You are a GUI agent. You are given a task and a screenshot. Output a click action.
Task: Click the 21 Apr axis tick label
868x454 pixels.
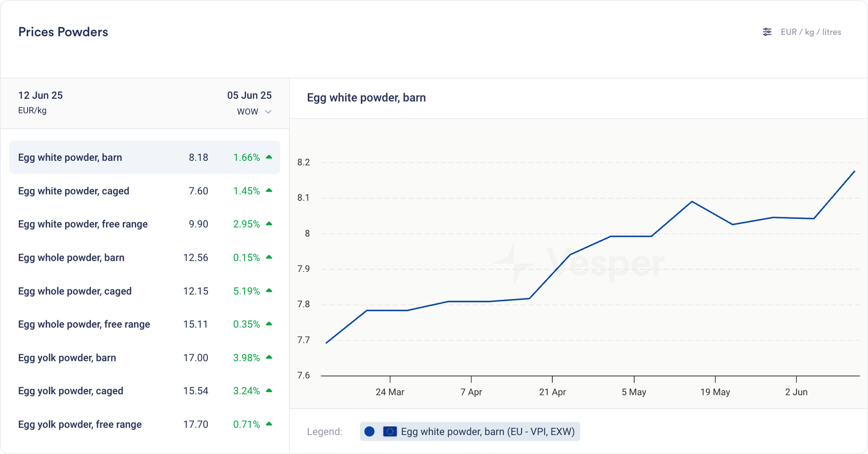pos(552,392)
